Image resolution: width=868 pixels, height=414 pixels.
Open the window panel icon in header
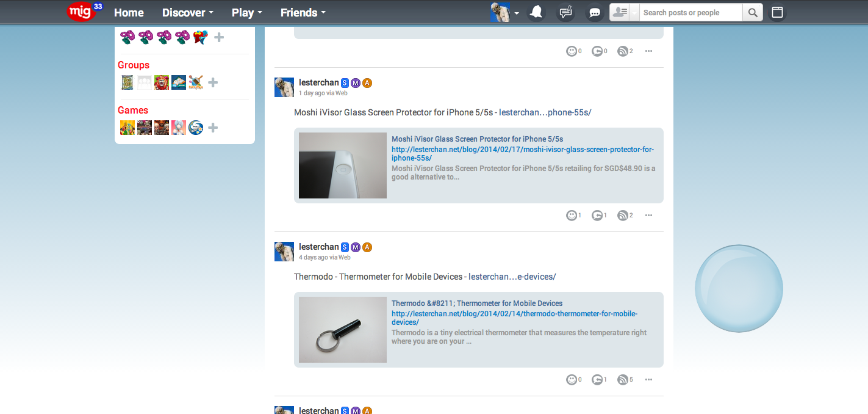[777, 12]
